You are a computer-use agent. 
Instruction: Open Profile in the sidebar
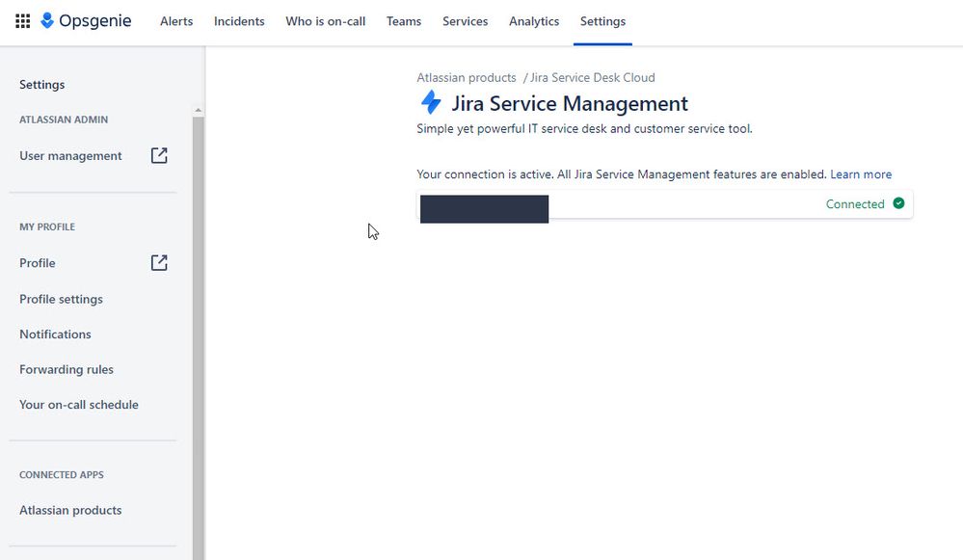[38, 263]
